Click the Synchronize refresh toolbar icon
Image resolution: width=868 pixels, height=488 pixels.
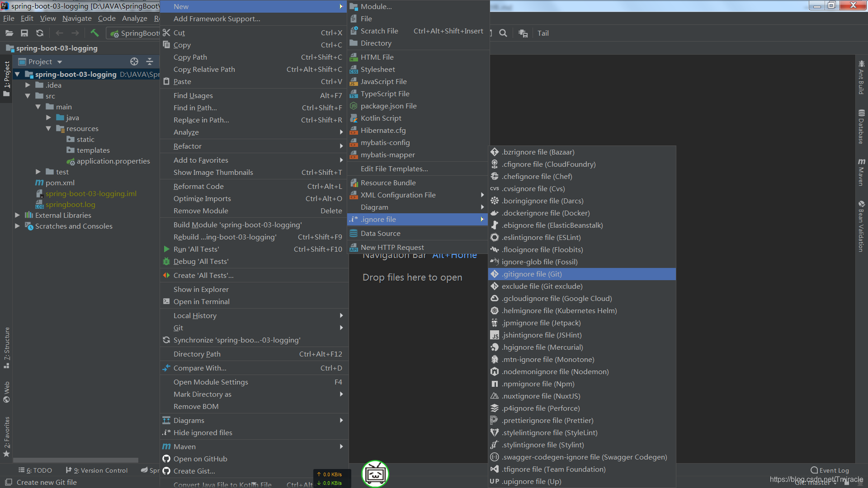tap(40, 33)
